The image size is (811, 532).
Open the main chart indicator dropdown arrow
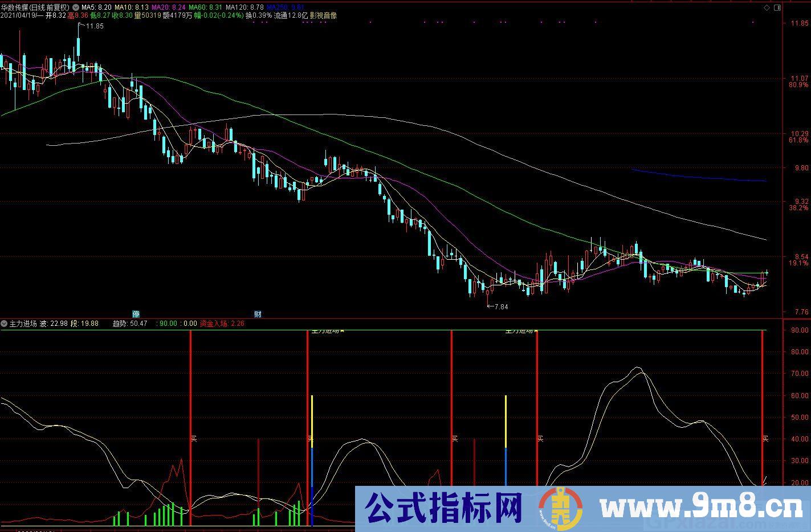(76, 7)
